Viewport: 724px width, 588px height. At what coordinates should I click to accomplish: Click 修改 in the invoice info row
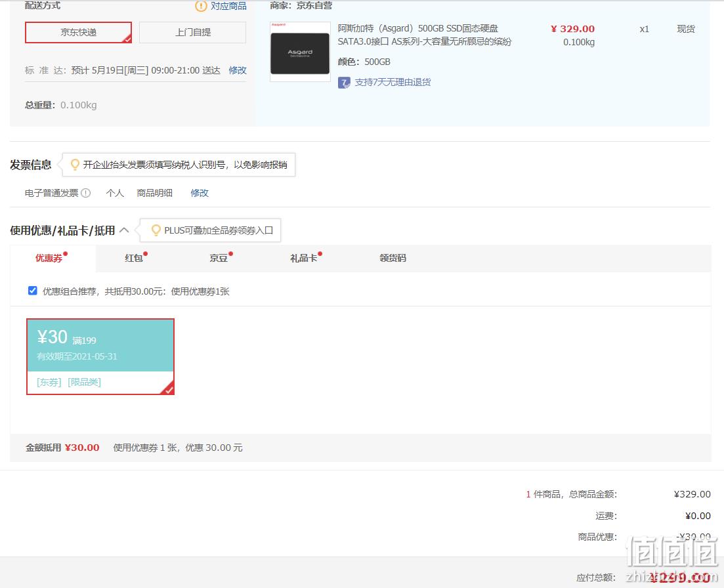[200, 193]
